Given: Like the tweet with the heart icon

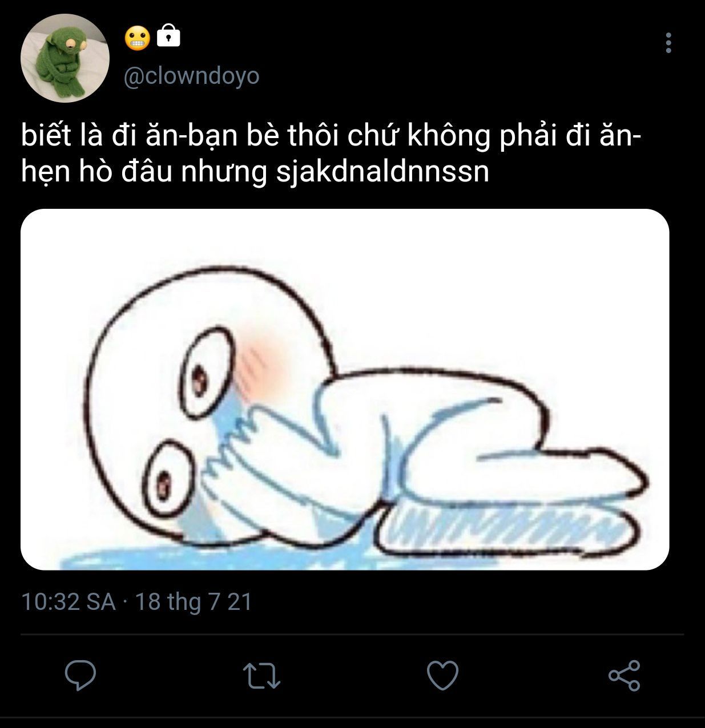Looking at the screenshot, I should click(x=443, y=676).
